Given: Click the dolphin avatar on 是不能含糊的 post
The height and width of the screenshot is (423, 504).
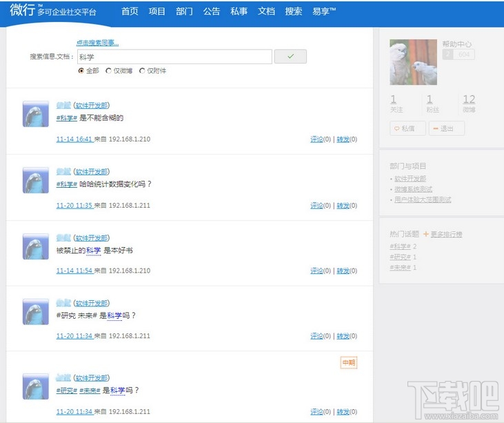Looking at the screenshot, I should pyautogui.click(x=36, y=114).
